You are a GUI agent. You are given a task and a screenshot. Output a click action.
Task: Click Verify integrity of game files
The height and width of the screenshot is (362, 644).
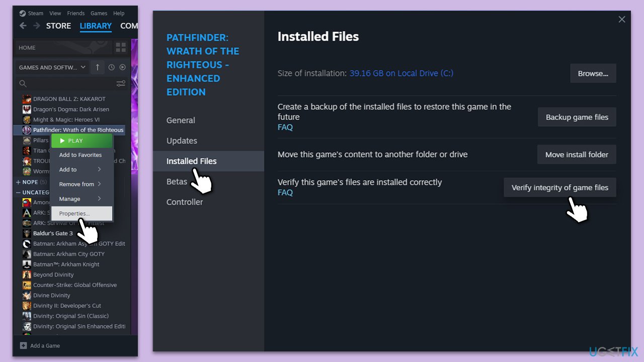[x=560, y=188]
